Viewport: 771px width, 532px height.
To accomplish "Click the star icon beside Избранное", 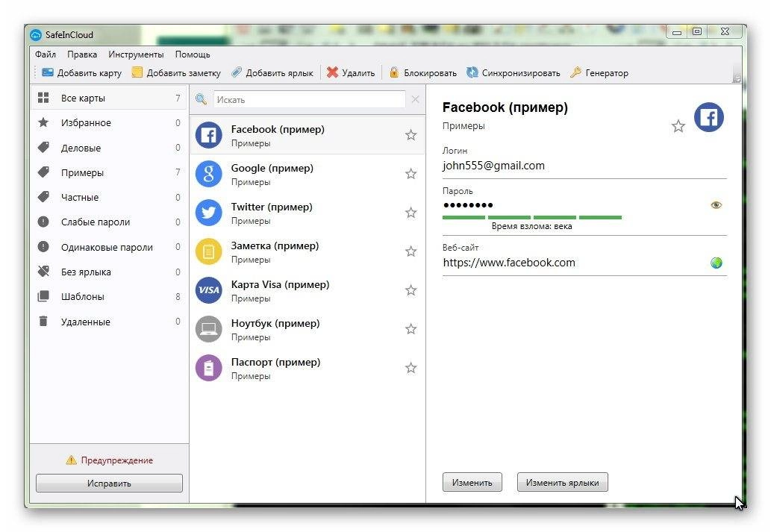I will [43, 122].
